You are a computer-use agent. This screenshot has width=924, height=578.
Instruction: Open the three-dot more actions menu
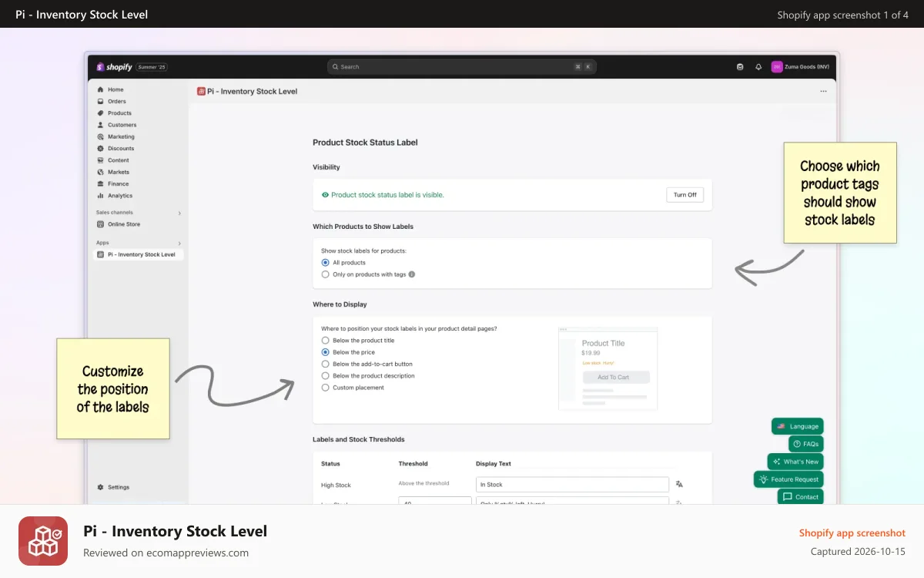[823, 91]
